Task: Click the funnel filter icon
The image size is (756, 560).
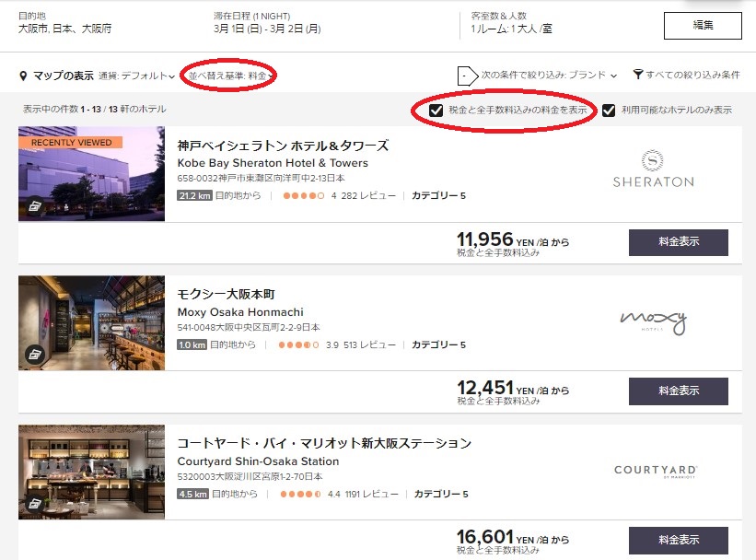Action: pos(638,75)
